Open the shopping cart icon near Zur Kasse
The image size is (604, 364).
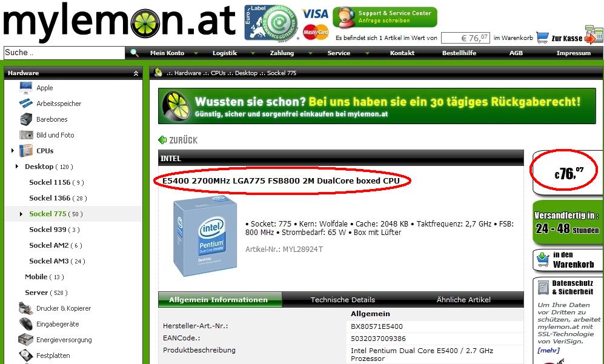click(x=542, y=38)
